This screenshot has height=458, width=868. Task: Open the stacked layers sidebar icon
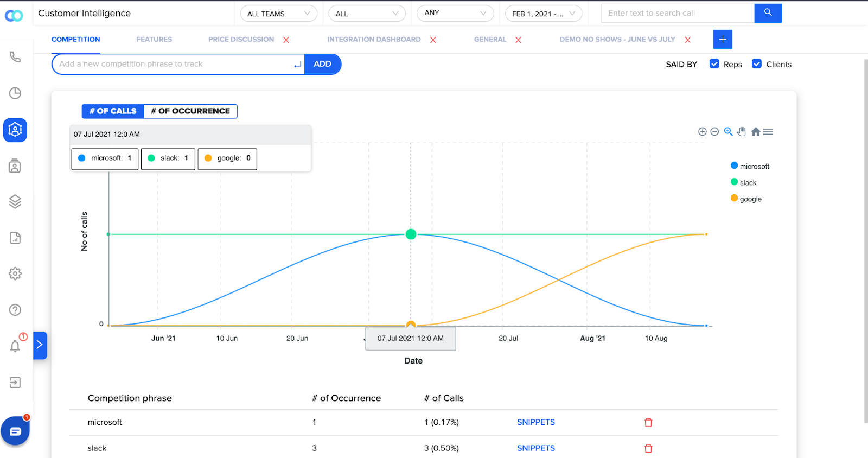[15, 202]
